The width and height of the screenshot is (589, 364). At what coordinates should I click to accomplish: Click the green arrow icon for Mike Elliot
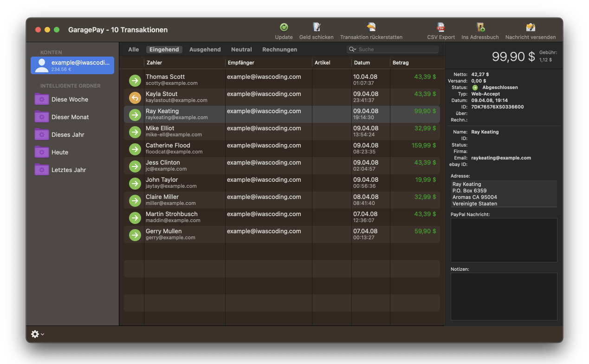pos(135,132)
